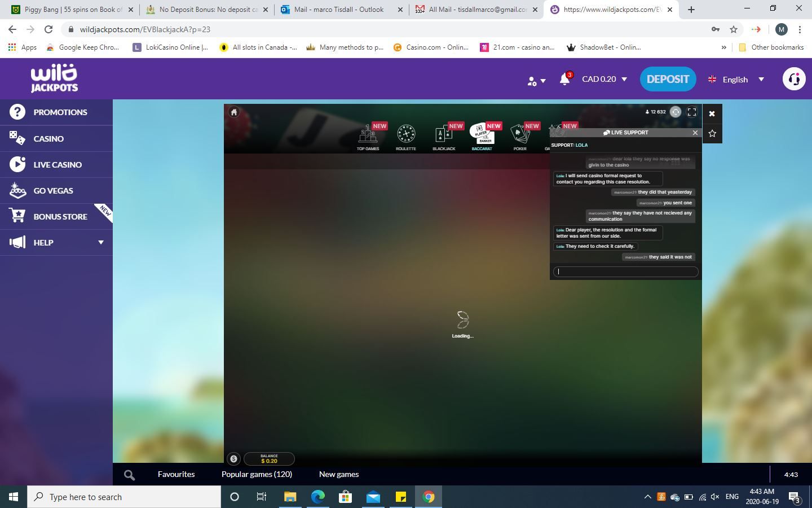Open Mail app from taskbar
Image resolution: width=812 pixels, height=508 pixels.
[373, 497]
